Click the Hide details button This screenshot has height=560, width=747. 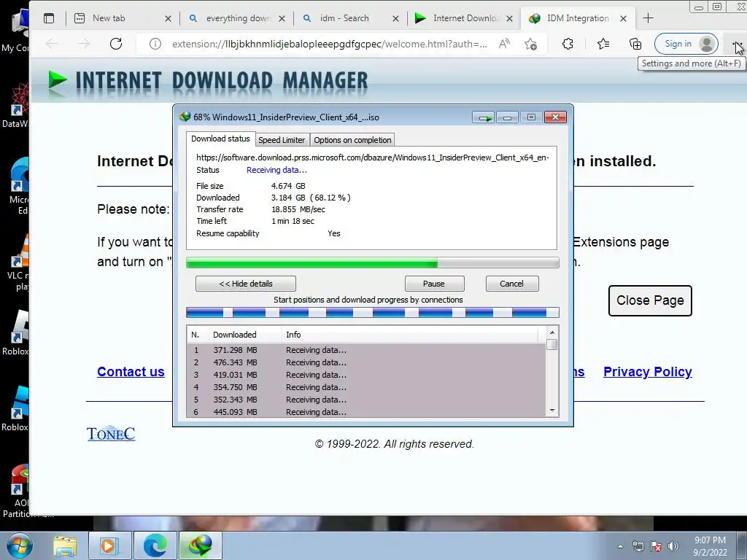pyautogui.click(x=246, y=284)
